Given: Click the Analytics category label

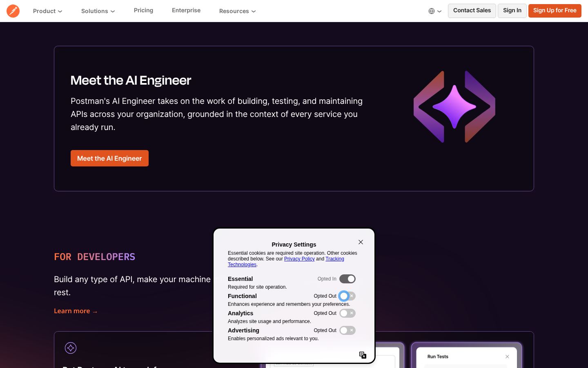Looking at the screenshot, I should tap(241, 313).
